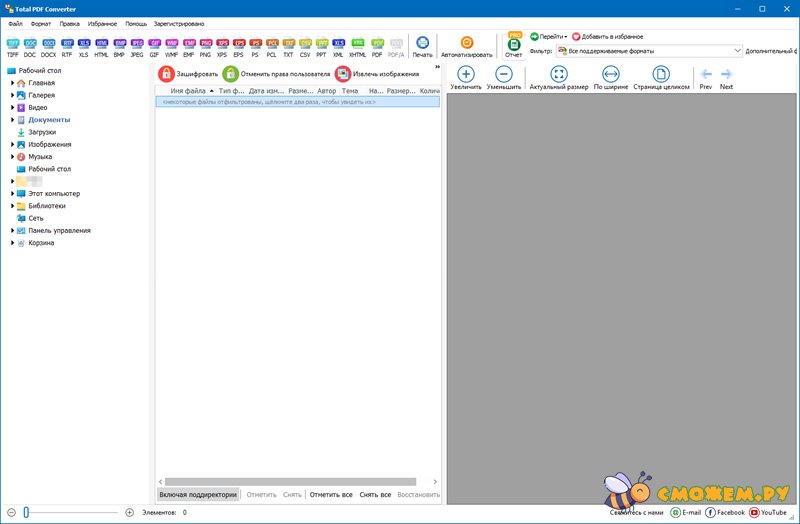Viewport: 800px width, 524px height.
Task: Click the Извлечь изображения icon
Action: pyautogui.click(x=343, y=74)
